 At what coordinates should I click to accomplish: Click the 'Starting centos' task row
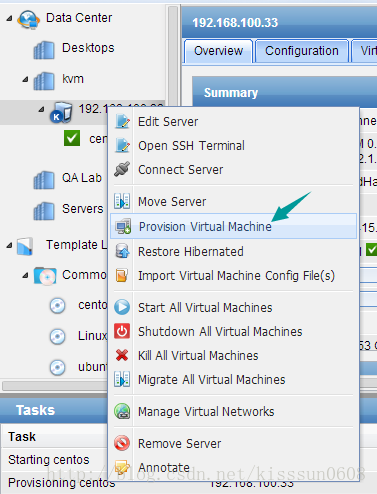(54, 460)
